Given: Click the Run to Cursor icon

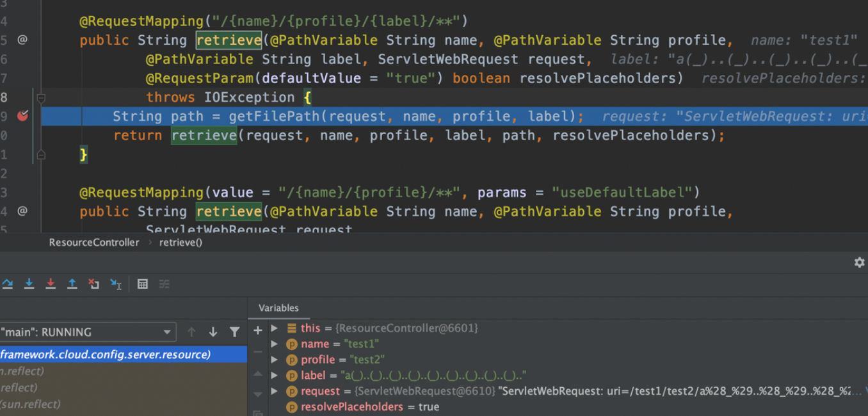Looking at the screenshot, I should click(116, 284).
